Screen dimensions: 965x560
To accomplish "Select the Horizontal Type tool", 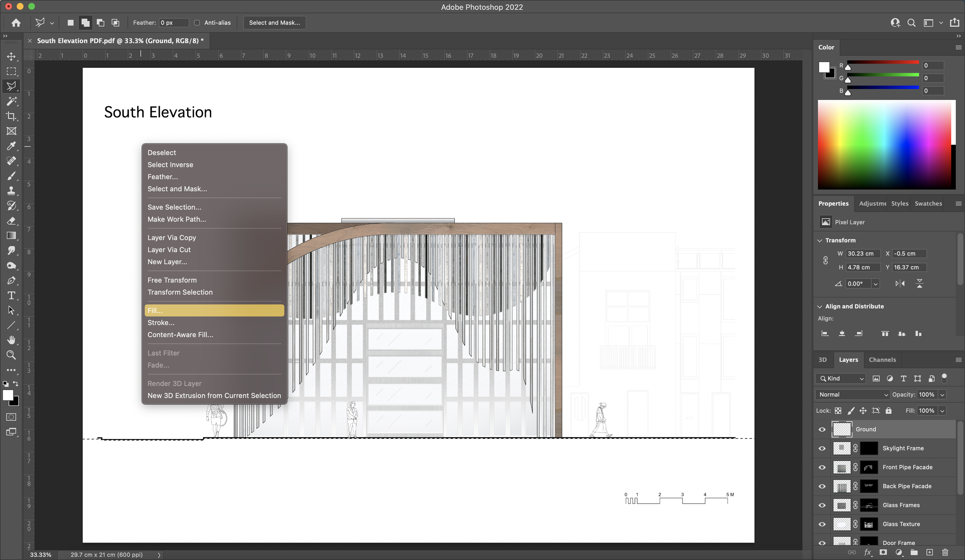I will tap(11, 296).
